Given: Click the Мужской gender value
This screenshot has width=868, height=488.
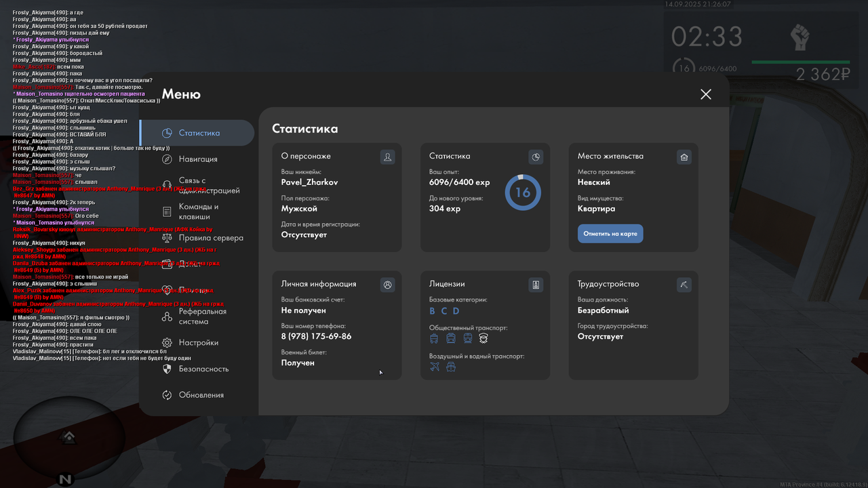Looking at the screenshot, I should (299, 209).
